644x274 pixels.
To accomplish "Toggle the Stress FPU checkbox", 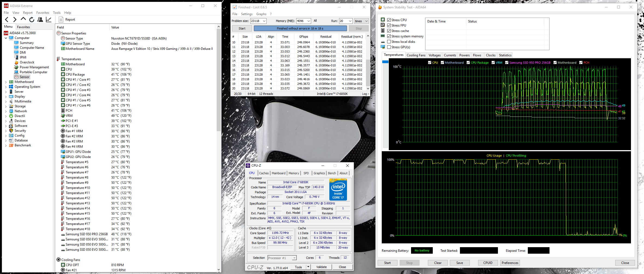I will click(x=389, y=25).
